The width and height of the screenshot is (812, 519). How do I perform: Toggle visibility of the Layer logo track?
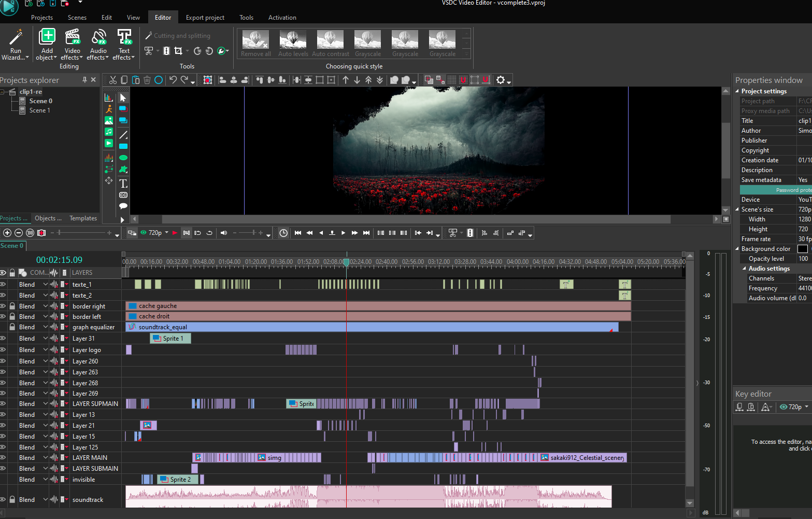coord(3,350)
